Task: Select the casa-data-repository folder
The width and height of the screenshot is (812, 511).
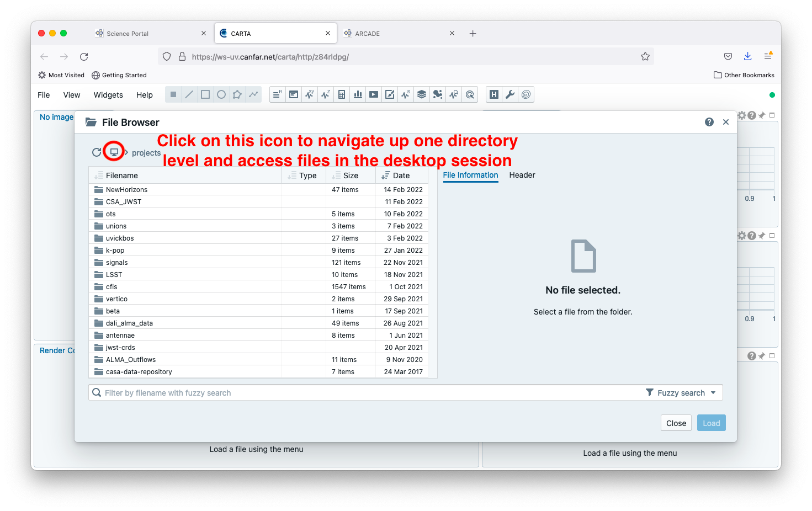Action: click(x=258, y=371)
